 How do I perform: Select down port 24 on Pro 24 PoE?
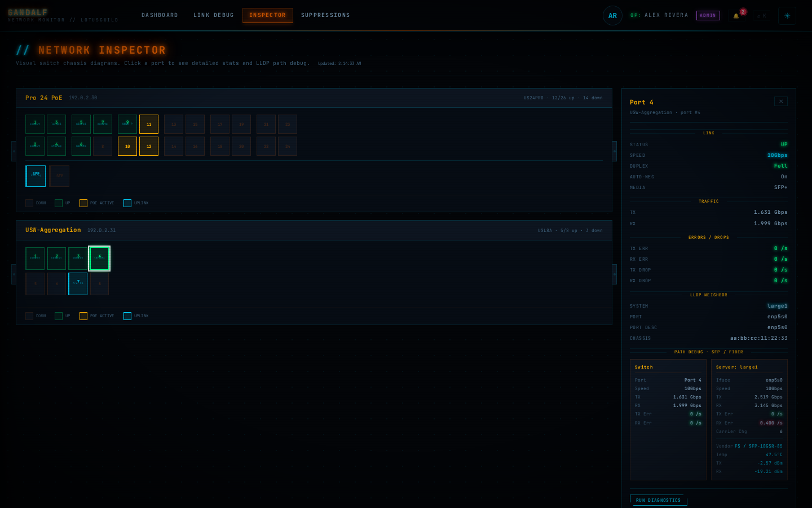point(288,146)
